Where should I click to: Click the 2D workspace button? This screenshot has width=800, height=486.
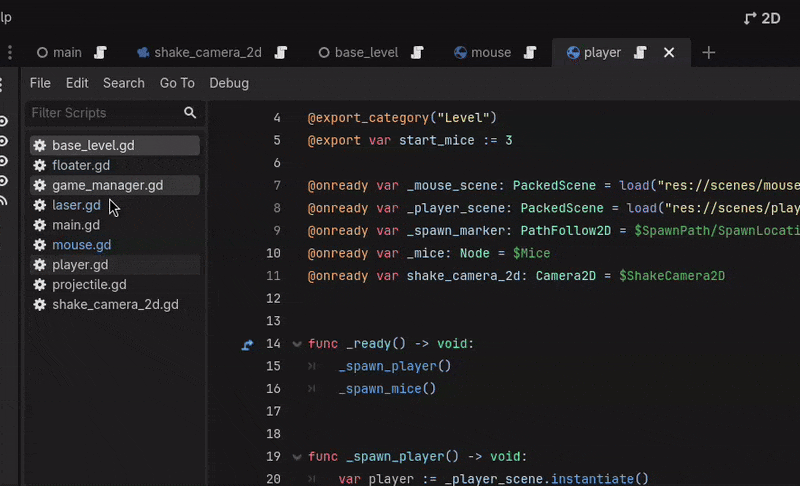[x=762, y=19]
